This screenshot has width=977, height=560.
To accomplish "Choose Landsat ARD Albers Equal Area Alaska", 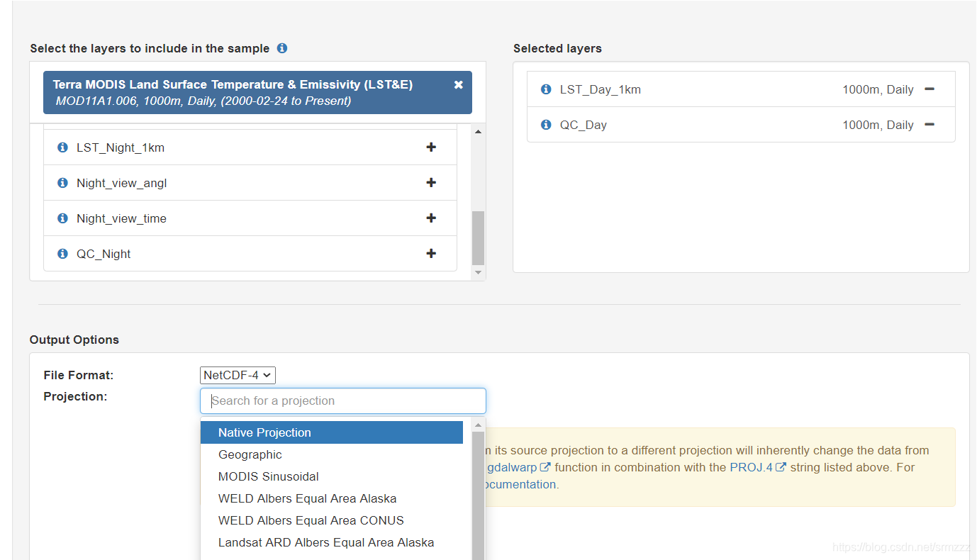I will coord(332,542).
